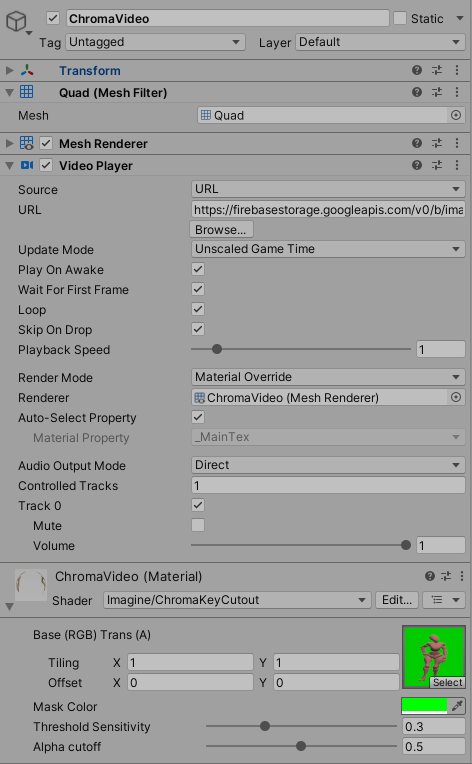Image resolution: width=472 pixels, height=764 pixels.
Task: Click the Mesh field object picker circle
Action: pos(456,115)
